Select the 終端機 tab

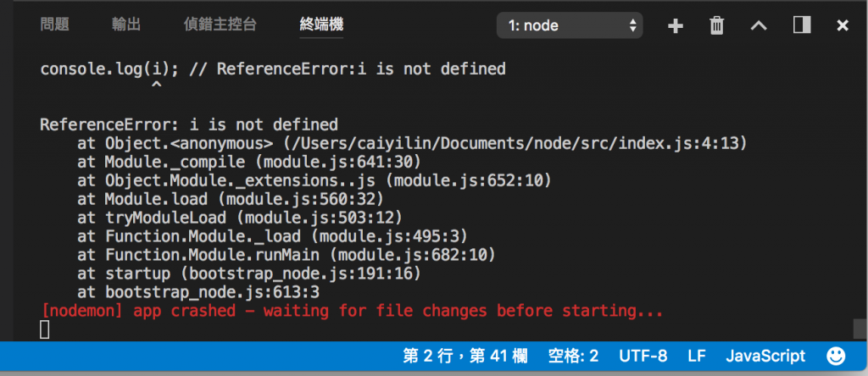(321, 25)
